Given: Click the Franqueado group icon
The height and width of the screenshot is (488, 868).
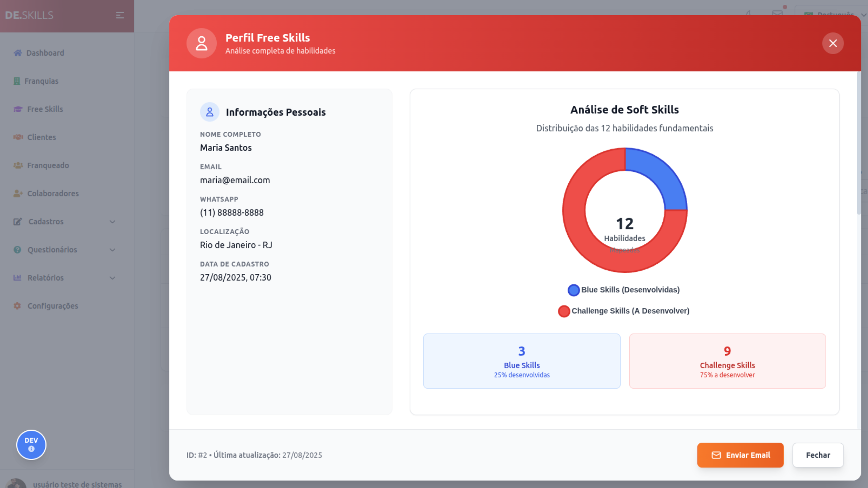Looking at the screenshot, I should 18,165.
